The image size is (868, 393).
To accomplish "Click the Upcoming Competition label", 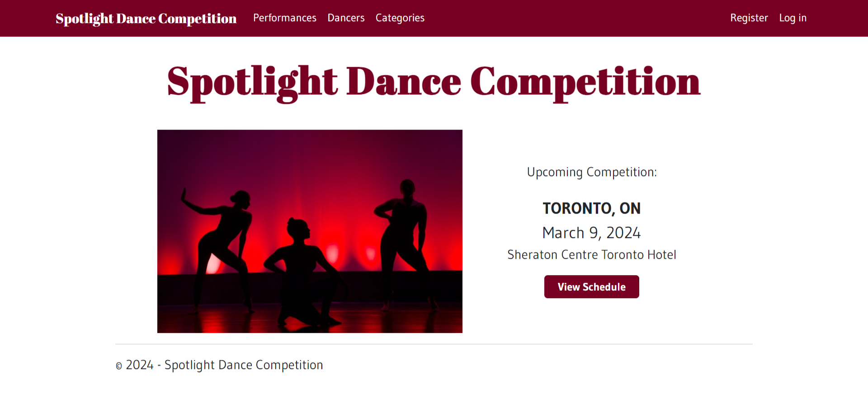I will pyautogui.click(x=591, y=172).
